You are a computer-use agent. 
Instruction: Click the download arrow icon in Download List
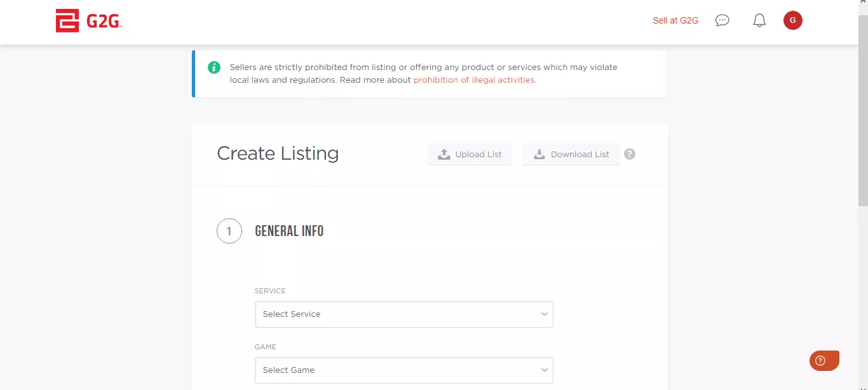coord(539,154)
